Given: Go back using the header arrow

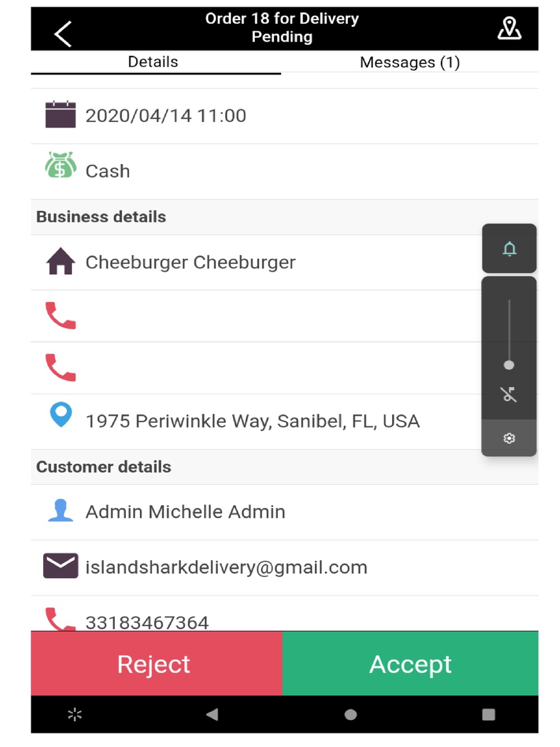Looking at the screenshot, I should pos(63,34).
